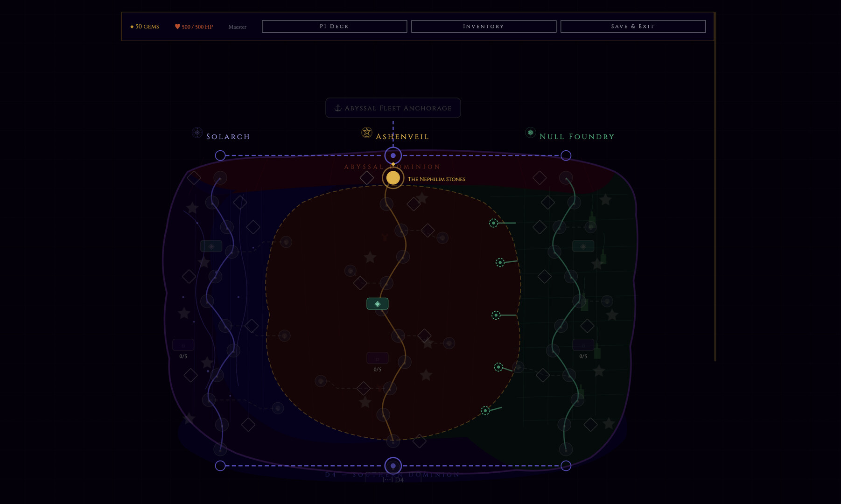
Task: Click the middle green dashed-ring node
Action: tap(496, 315)
